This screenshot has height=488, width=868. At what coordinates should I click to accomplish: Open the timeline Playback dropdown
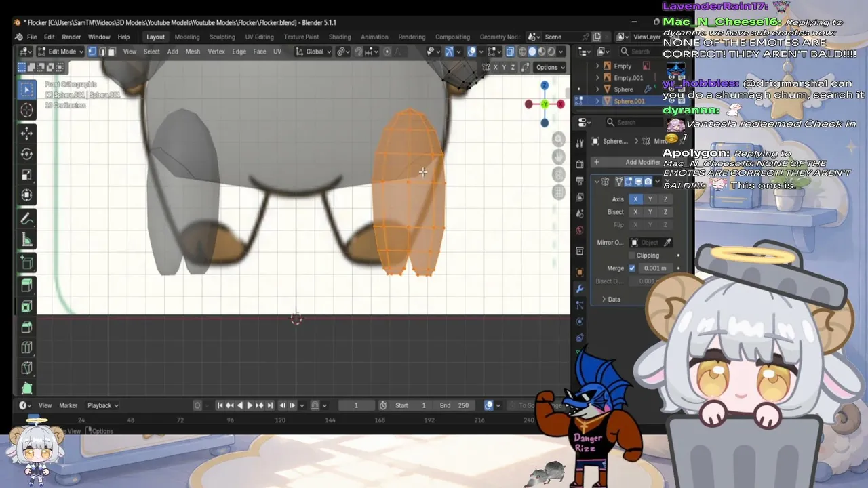click(x=102, y=405)
